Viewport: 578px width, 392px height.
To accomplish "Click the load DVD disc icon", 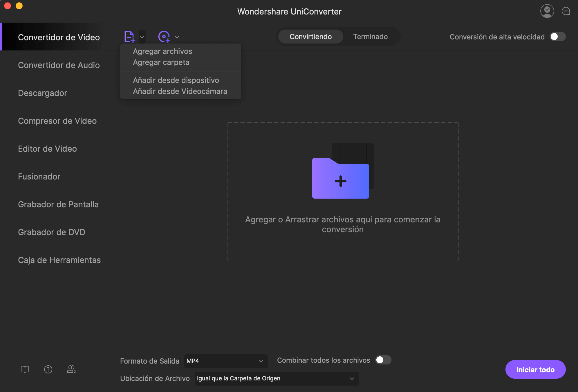I will (x=164, y=37).
